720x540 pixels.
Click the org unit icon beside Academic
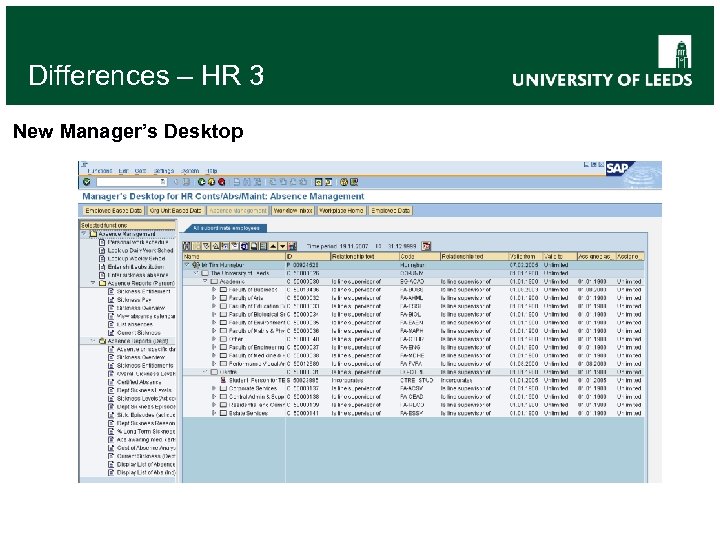(x=214, y=281)
